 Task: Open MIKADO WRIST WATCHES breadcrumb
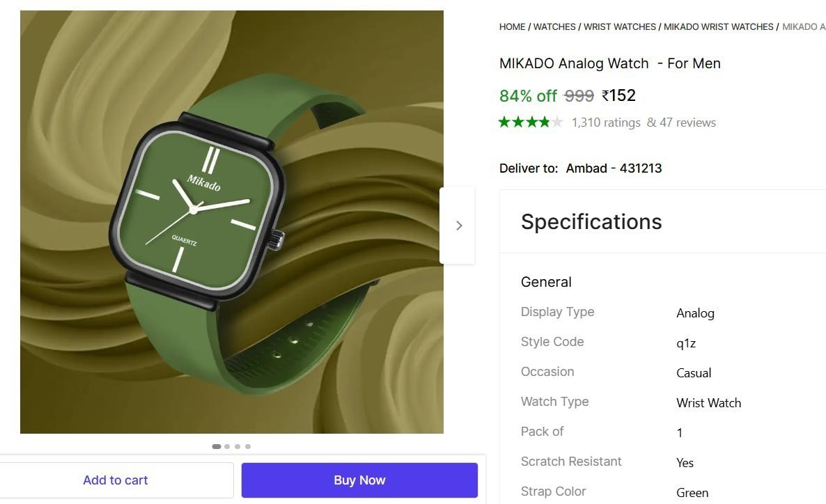[x=717, y=26]
